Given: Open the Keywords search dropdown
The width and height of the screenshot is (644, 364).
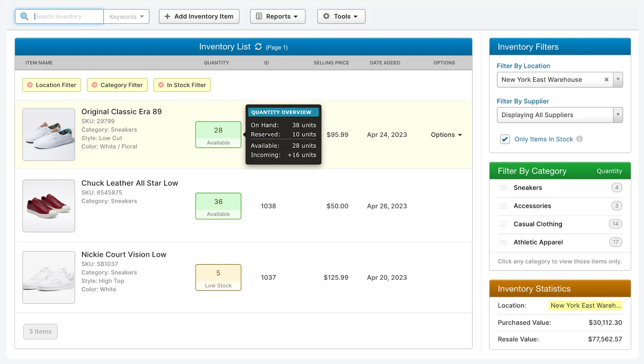Looking at the screenshot, I should [x=126, y=16].
